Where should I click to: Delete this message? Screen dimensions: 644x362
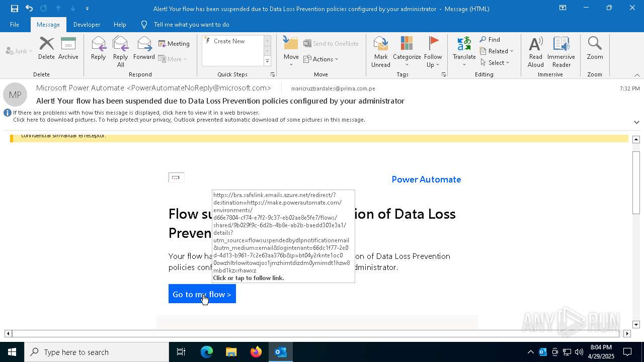tap(46, 49)
